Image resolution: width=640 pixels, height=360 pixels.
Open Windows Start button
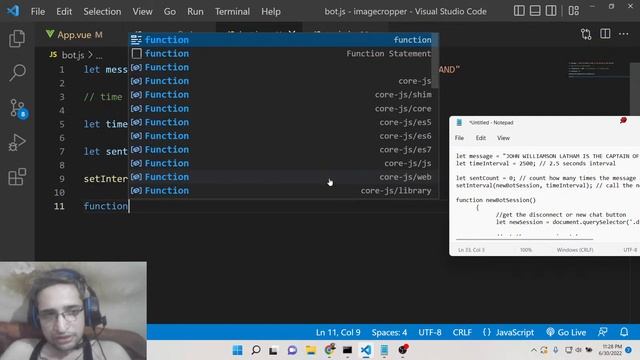pos(237,350)
